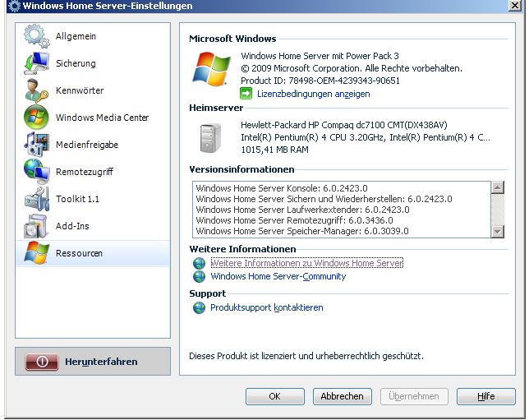529x420 pixels.
Task: Click the Product ID 78498-OEM-4239343-90651 text
Action: pos(320,81)
